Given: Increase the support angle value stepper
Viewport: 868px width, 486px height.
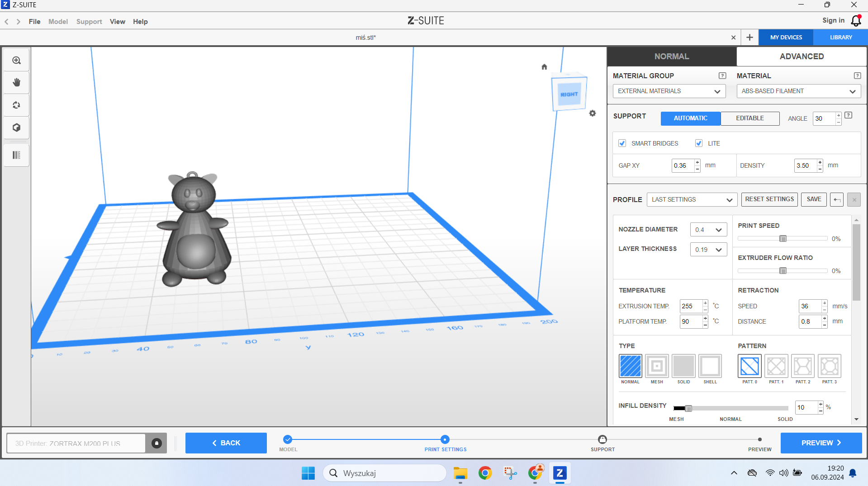Looking at the screenshot, I should click(x=838, y=116).
